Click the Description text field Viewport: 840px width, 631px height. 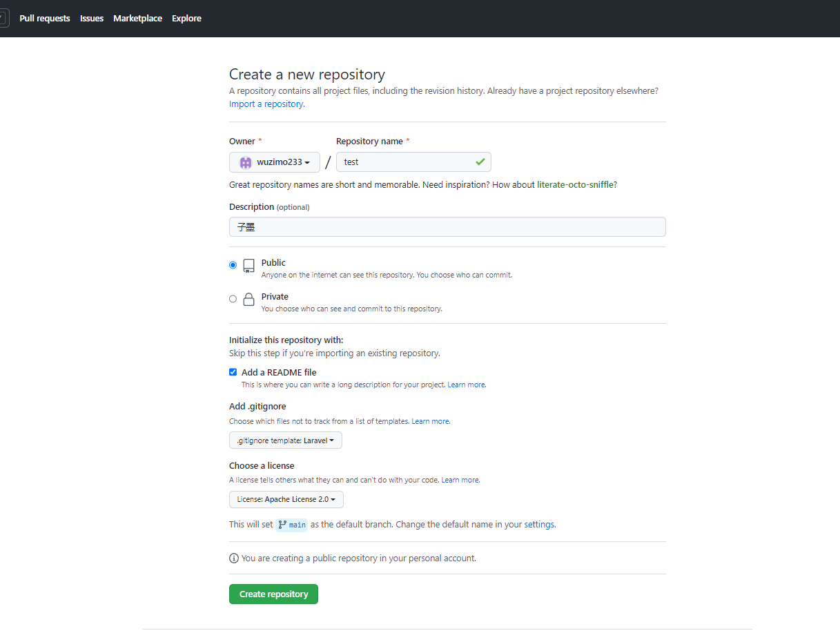447,227
